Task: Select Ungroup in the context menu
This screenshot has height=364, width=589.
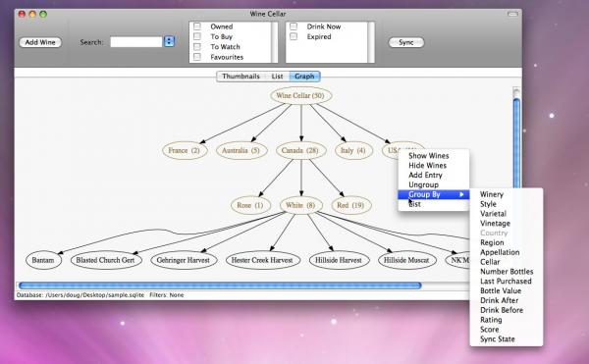Action: click(x=423, y=184)
